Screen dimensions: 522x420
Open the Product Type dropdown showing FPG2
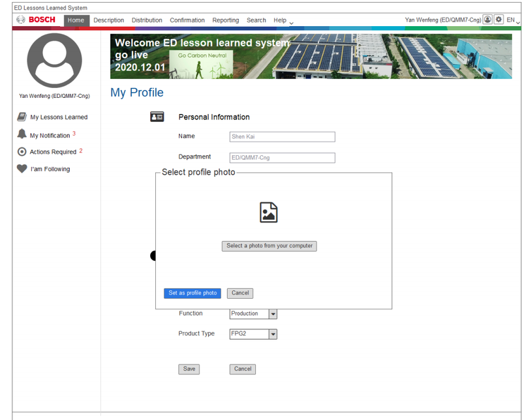tap(253, 334)
